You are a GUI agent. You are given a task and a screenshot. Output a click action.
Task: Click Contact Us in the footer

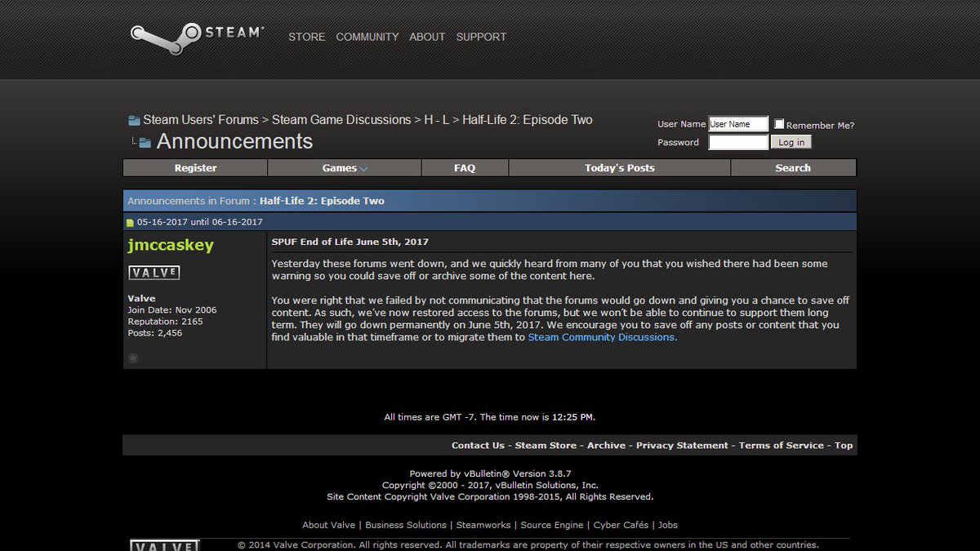tap(478, 446)
